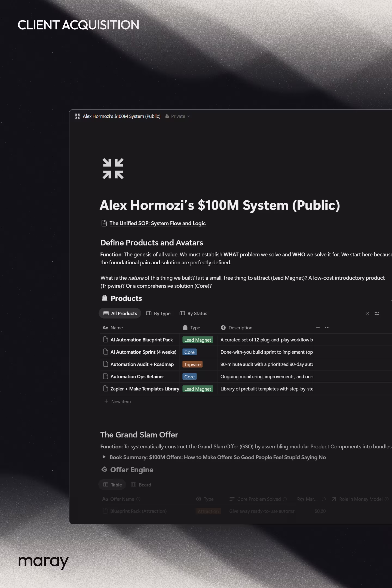Open the Automation Ops Retainer row
The width and height of the screenshot is (392, 588).
click(137, 376)
